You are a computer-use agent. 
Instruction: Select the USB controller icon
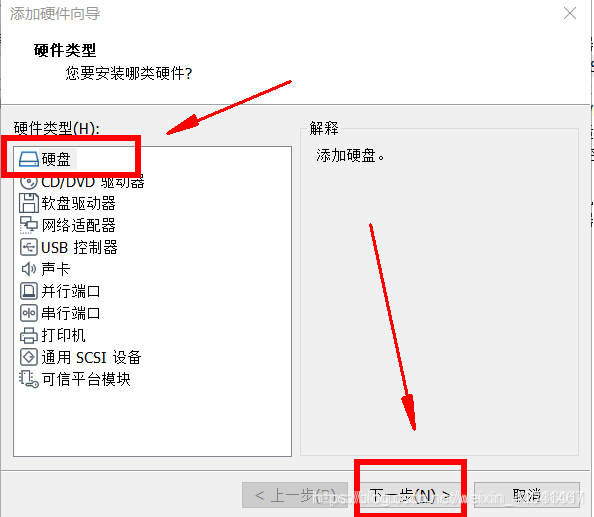coord(29,247)
